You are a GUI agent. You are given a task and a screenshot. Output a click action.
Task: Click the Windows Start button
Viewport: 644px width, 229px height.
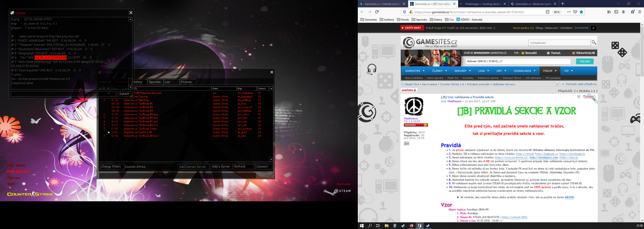(x=362, y=225)
